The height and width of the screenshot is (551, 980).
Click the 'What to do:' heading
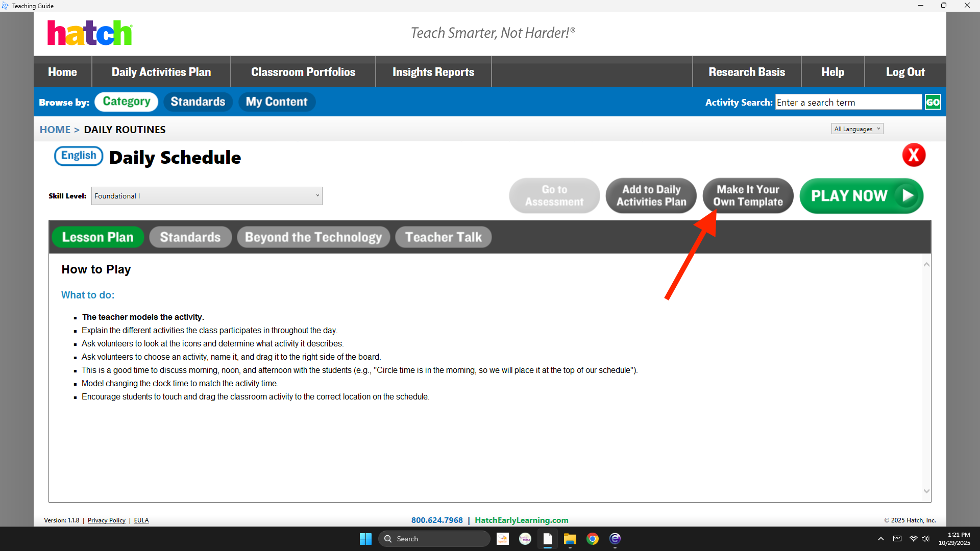(x=88, y=295)
